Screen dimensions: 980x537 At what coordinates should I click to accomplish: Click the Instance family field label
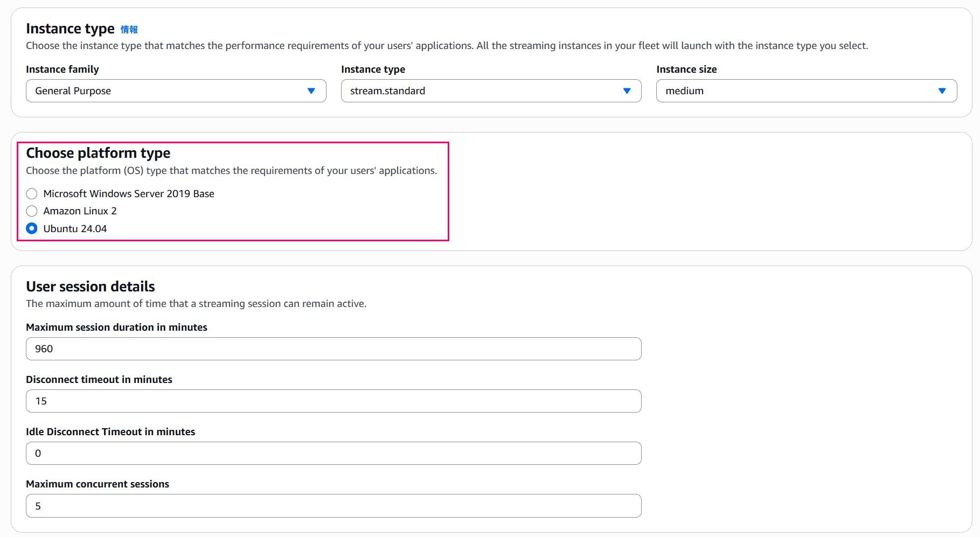(62, 69)
